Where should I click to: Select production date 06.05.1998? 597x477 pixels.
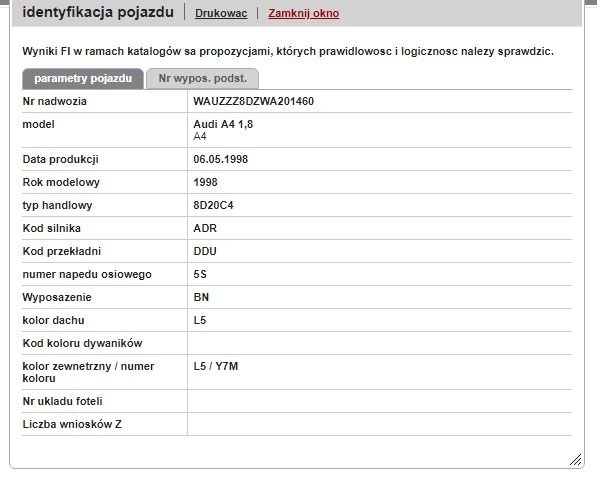221,159
